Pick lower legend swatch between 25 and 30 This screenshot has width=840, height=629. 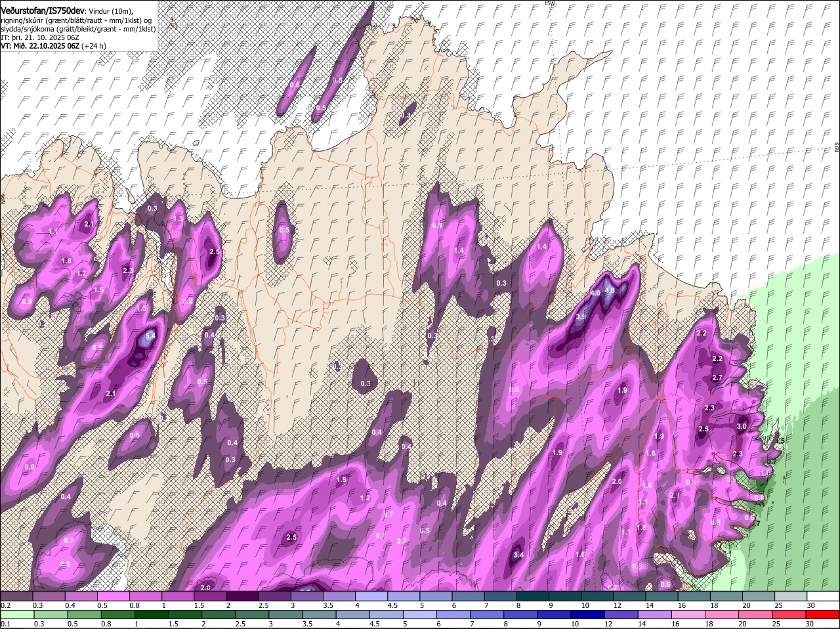[790, 615]
